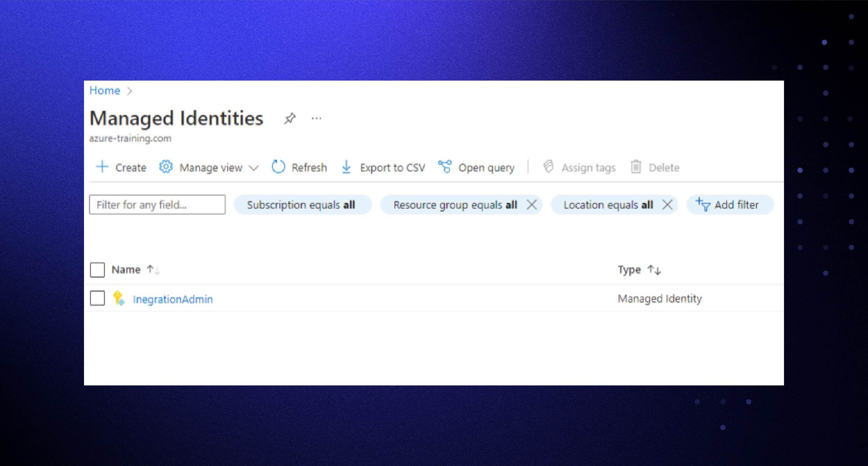Image resolution: width=868 pixels, height=466 pixels.
Task: Open the InegrationAdmin managed identity
Action: coord(173,299)
